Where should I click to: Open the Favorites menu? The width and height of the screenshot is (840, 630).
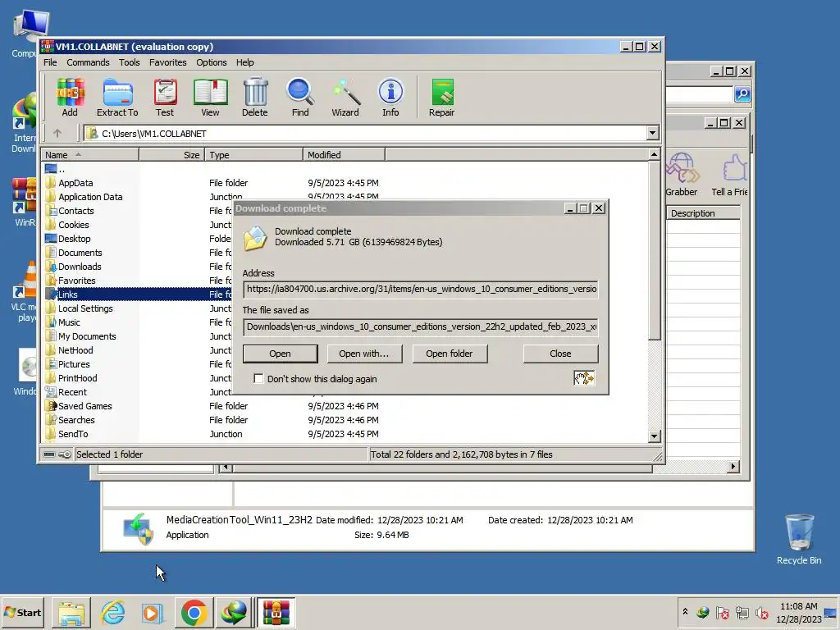pos(167,62)
